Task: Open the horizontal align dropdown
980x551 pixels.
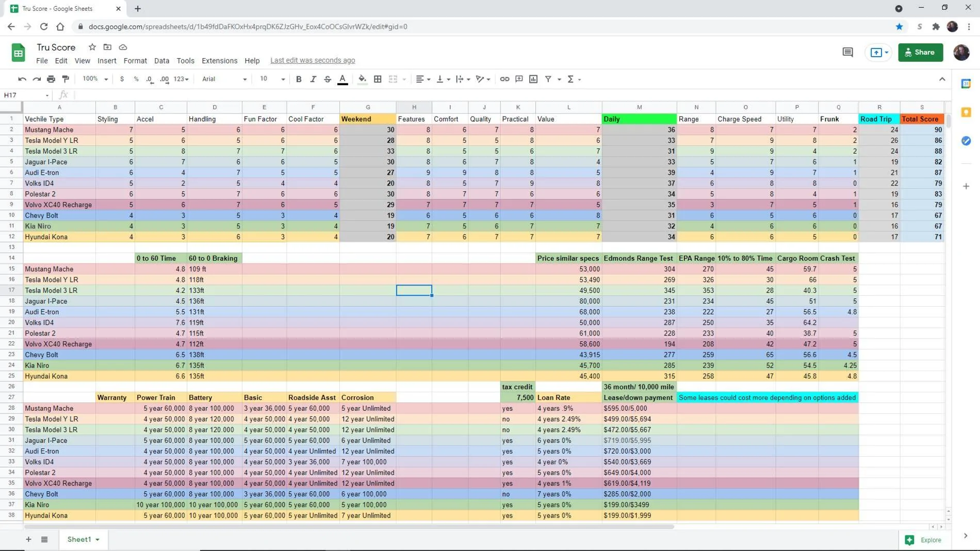Action: tap(423, 79)
